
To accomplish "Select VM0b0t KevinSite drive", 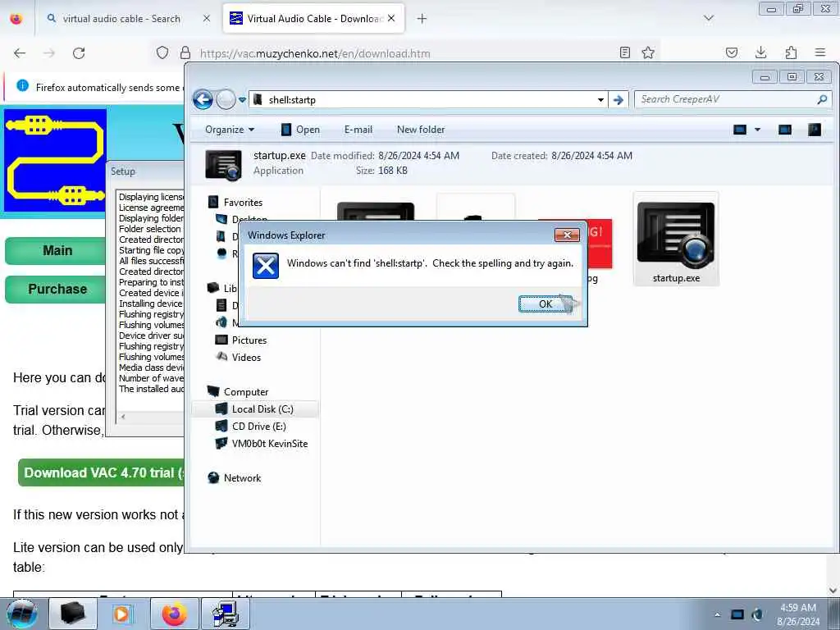I will point(262,444).
